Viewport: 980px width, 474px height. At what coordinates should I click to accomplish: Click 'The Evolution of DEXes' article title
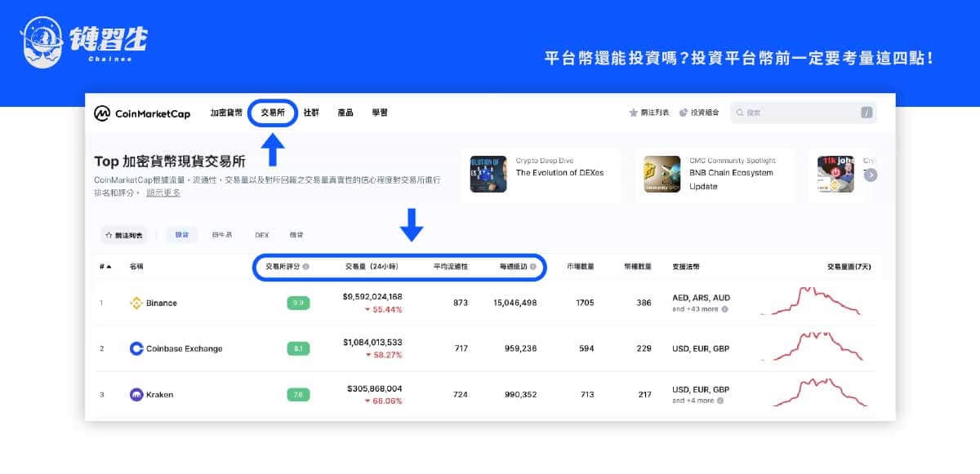pos(560,173)
